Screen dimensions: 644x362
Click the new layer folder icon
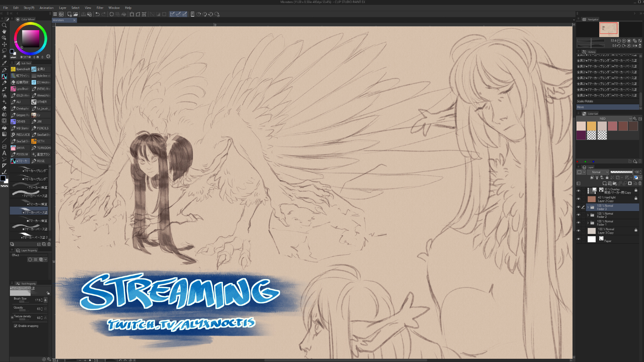pyautogui.click(x=615, y=183)
